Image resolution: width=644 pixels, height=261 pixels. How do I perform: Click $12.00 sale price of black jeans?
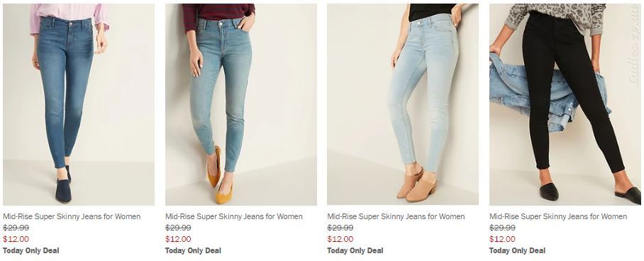(x=502, y=239)
